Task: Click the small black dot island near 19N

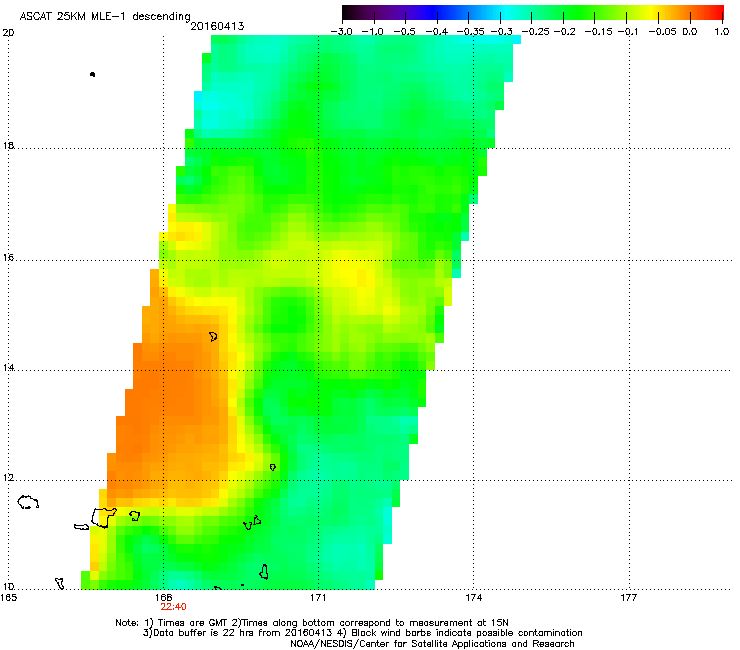Action: [x=92, y=75]
